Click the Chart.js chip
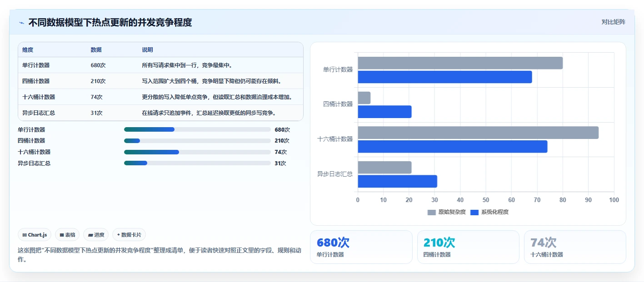Viewport: 644px width, 282px height. tap(35, 235)
